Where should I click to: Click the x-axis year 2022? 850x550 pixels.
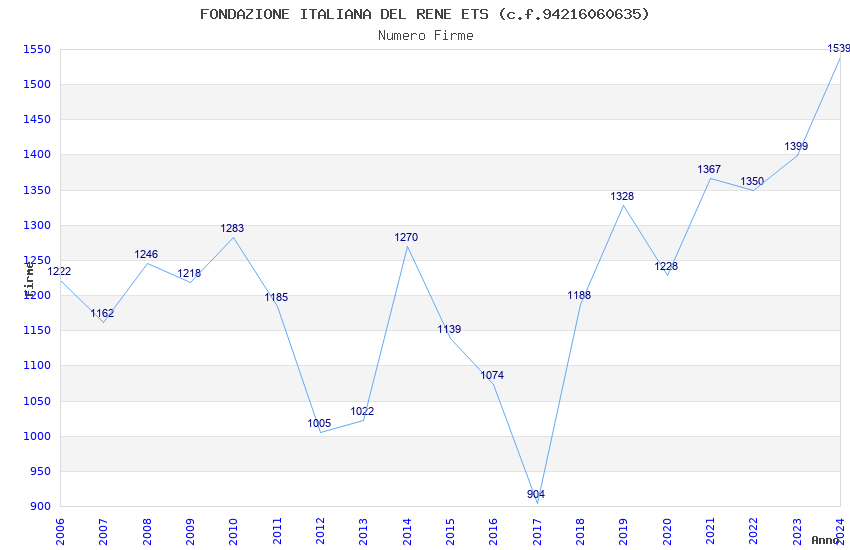754,532
